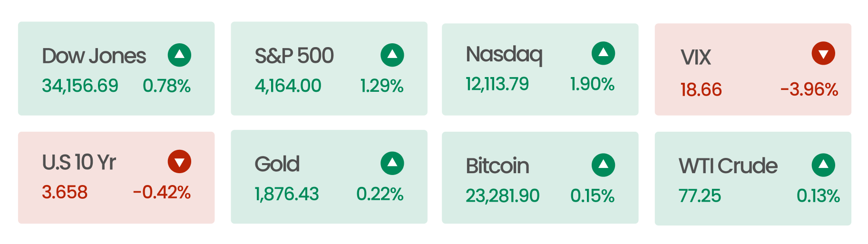The width and height of the screenshot is (868, 244).
Task: Click the red down arrow on VIX
Action: point(823,53)
